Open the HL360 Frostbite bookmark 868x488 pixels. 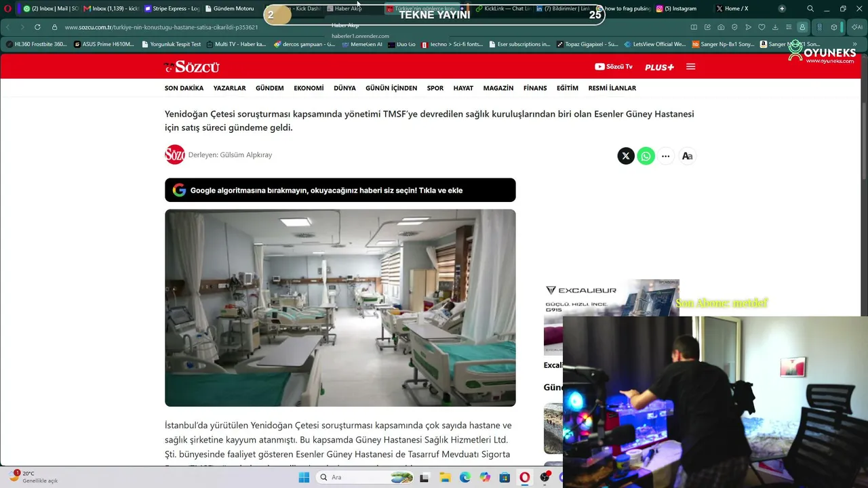(37, 44)
